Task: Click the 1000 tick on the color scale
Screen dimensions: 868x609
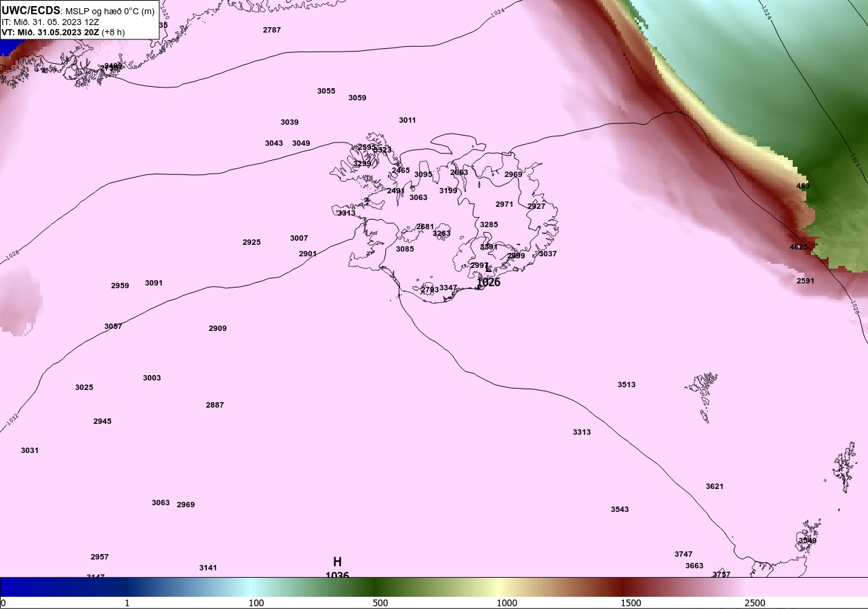Action: (507, 603)
